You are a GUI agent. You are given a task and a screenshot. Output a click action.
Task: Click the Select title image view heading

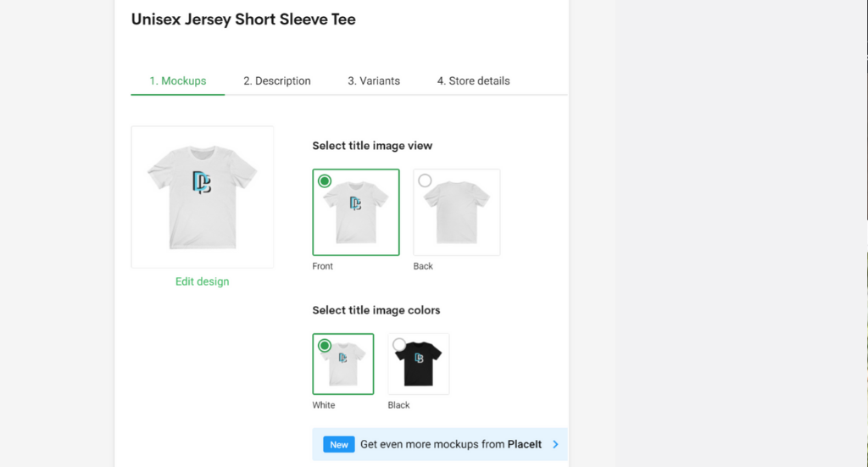pyautogui.click(x=372, y=146)
